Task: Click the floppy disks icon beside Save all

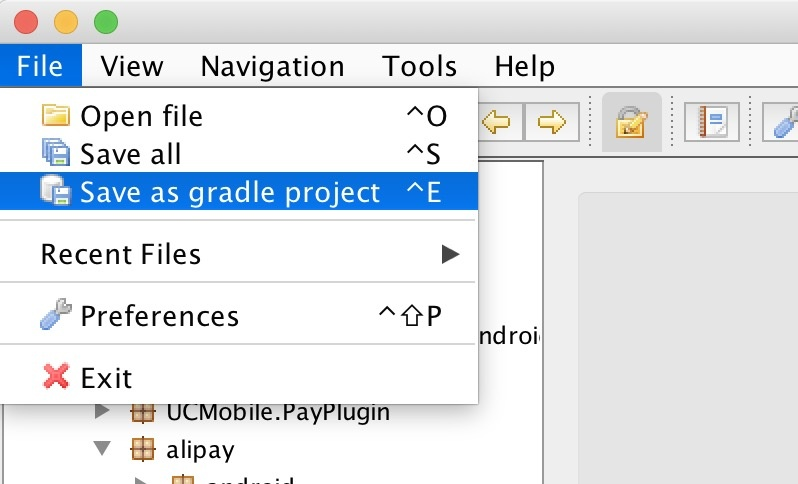Action: coord(55,152)
